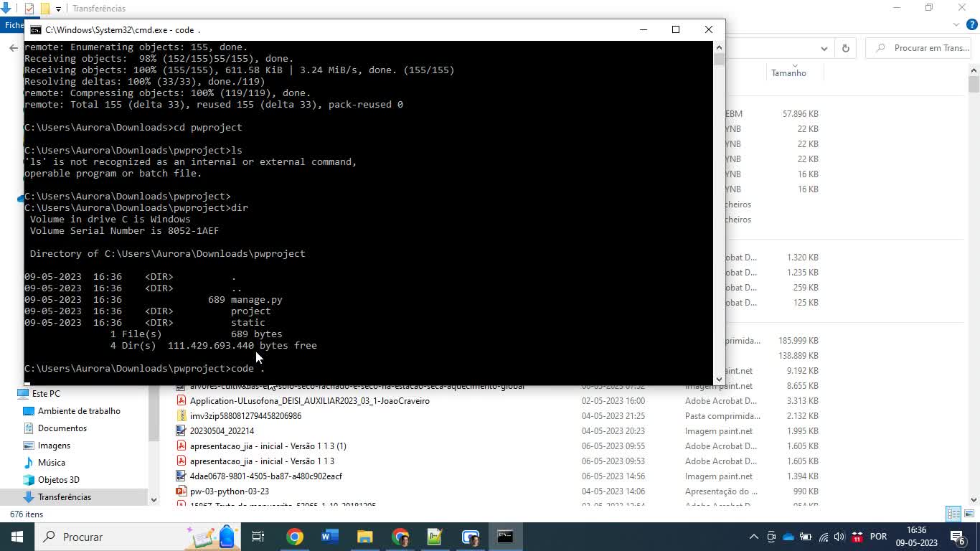Switch to large thumbnails view toggle

(x=969, y=514)
